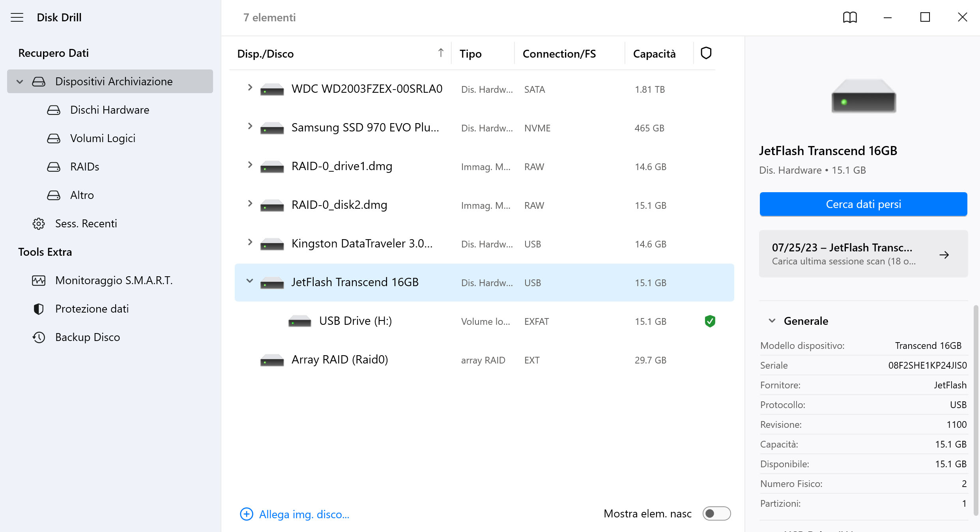Click the Kingston DataTraveler disk icon

click(x=272, y=244)
